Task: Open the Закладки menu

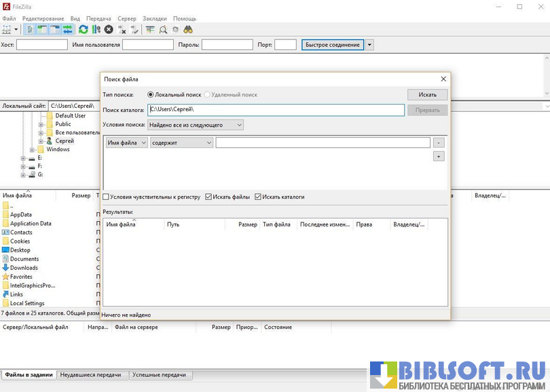Action: click(155, 18)
